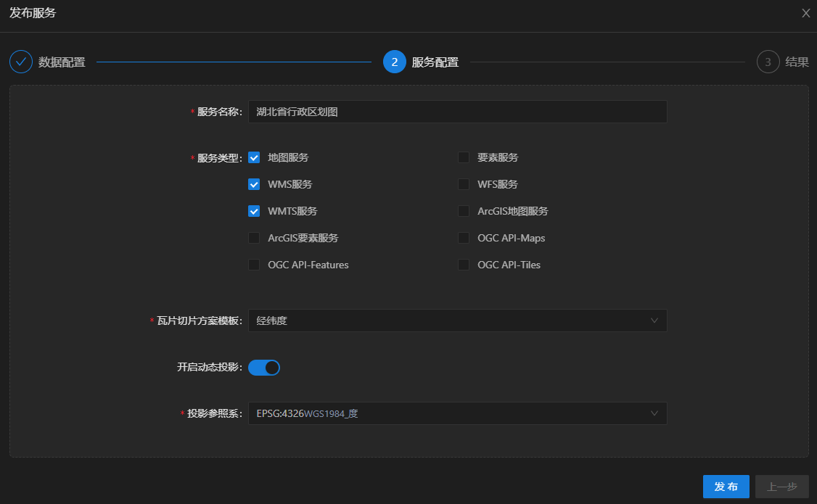Viewport: 817px width, 504px height.
Task: Tick the ArcGIS地图服务 checkbox
Action: click(x=464, y=211)
